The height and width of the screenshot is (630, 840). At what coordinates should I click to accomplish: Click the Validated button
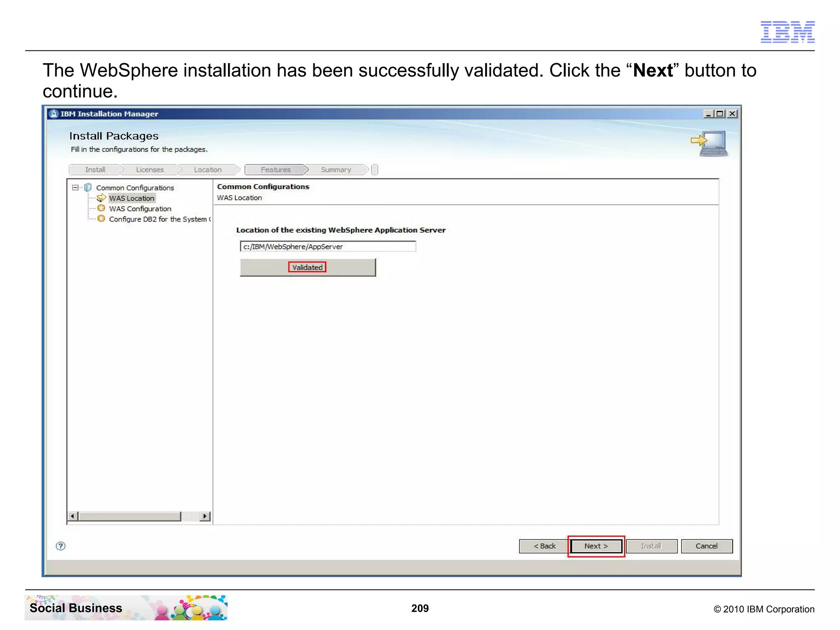coord(308,267)
